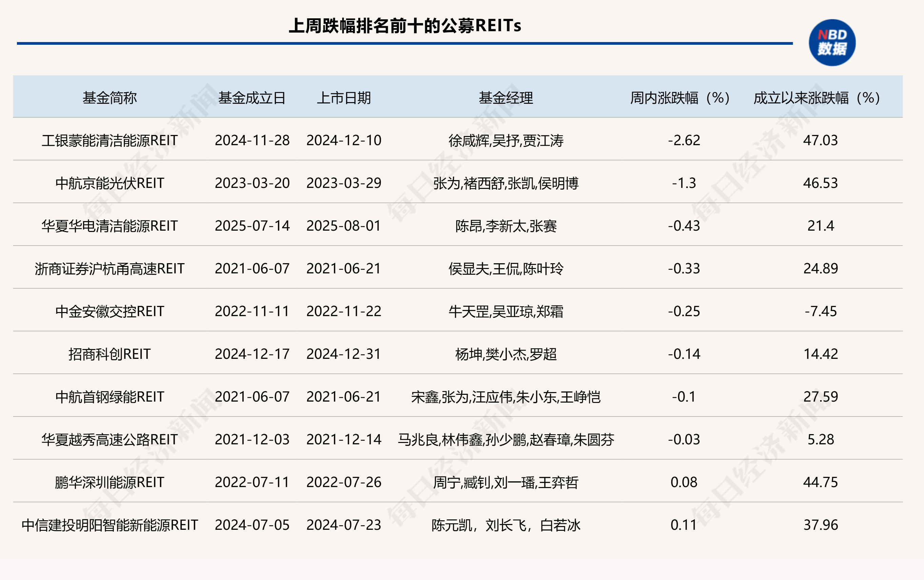Click the NBD数据 round logo
Viewport: 924px width, 580px height.
coord(832,43)
